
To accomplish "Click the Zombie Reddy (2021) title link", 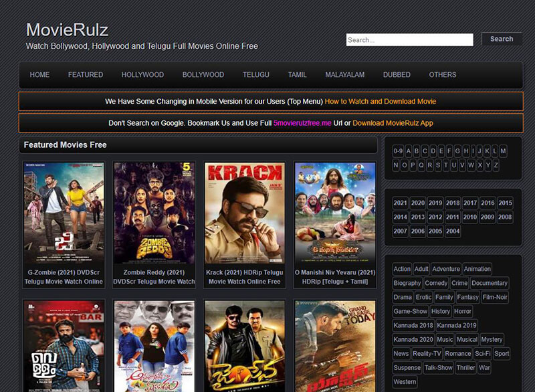I will coord(154,277).
